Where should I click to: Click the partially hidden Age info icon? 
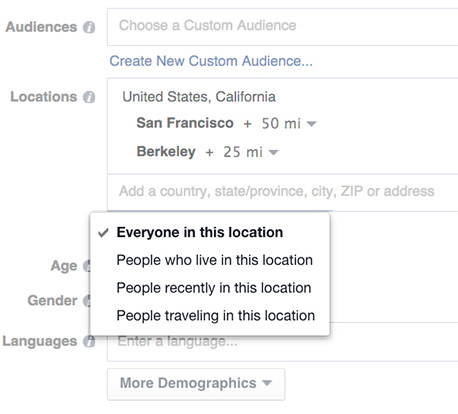[87, 266]
